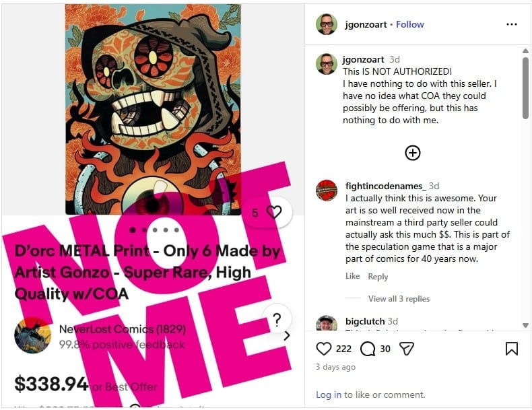This screenshot has width=532, height=410.
Task: Click the heart on the listing image
Action: tap(274, 212)
